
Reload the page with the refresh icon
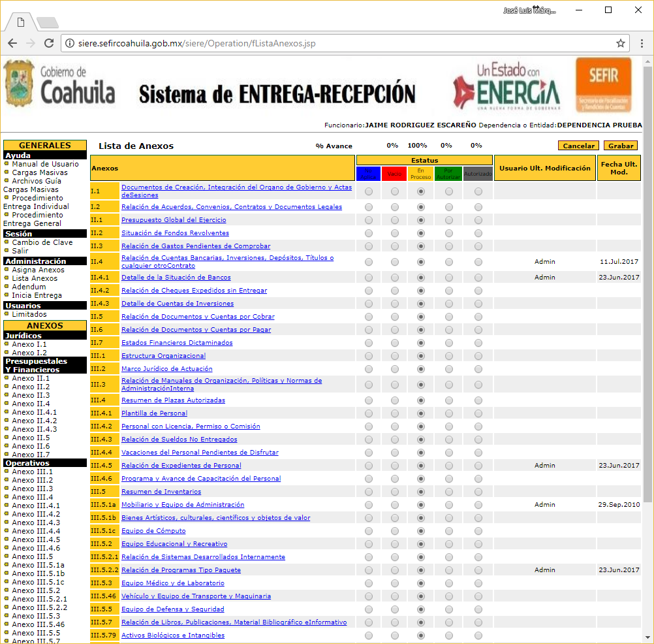49,43
